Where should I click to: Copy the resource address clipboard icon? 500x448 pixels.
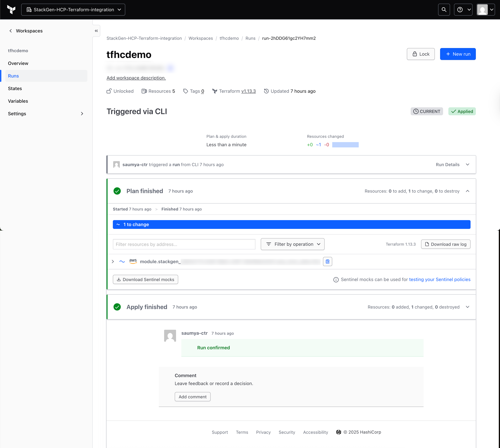[327, 261]
